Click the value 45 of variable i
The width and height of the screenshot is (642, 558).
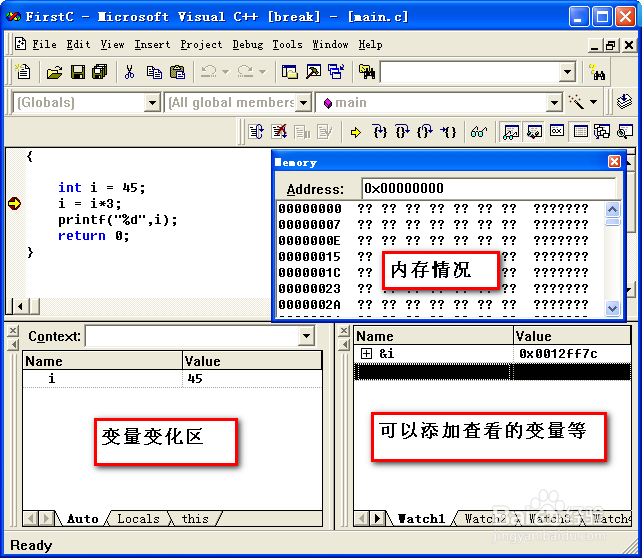point(195,379)
